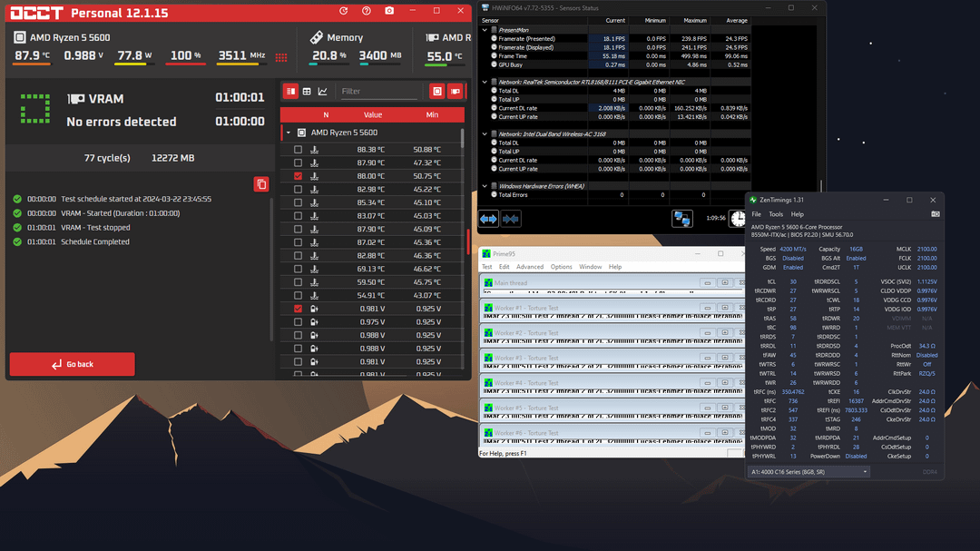Image resolution: width=980 pixels, height=551 pixels.
Task: Click Prime95 Main thread window icon
Action: click(488, 282)
